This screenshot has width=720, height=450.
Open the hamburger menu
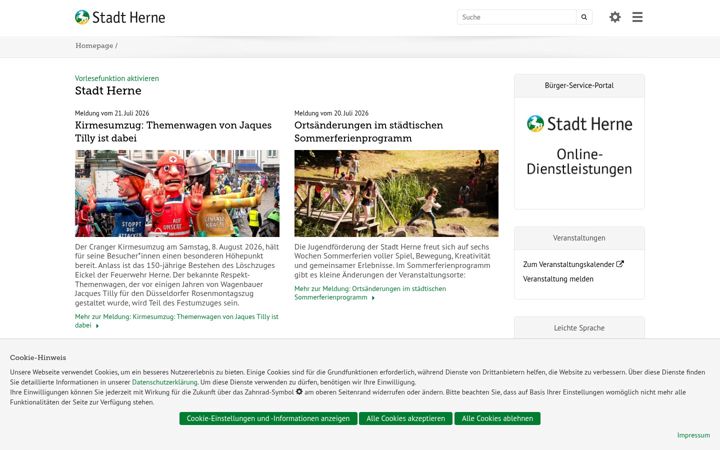[637, 17]
